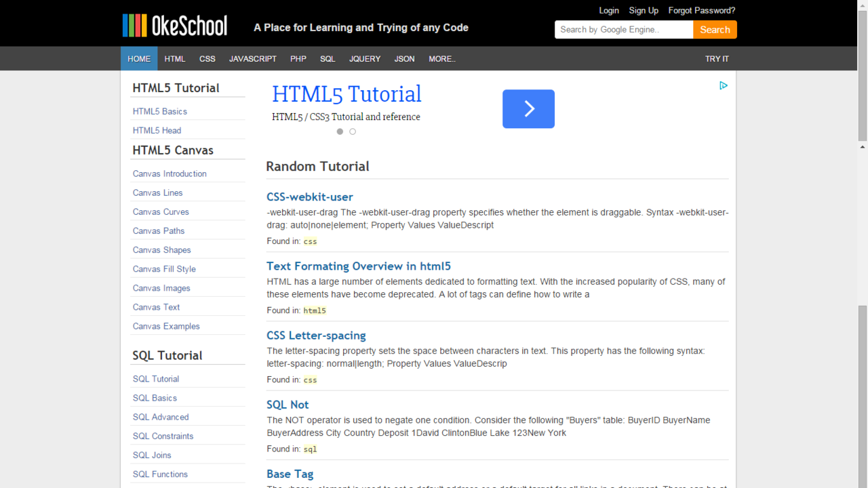Open the JQUERY menu tab
The image size is (868, 488).
tap(365, 59)
